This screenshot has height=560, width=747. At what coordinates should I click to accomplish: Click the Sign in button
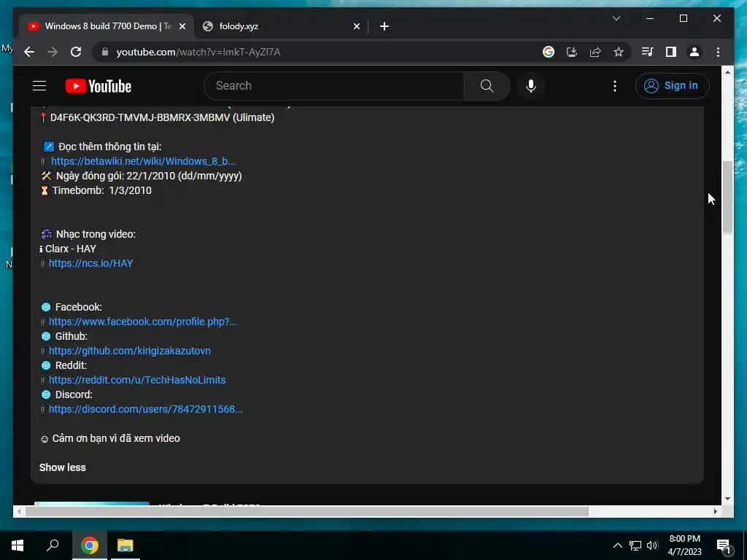[x=672, y=86]
